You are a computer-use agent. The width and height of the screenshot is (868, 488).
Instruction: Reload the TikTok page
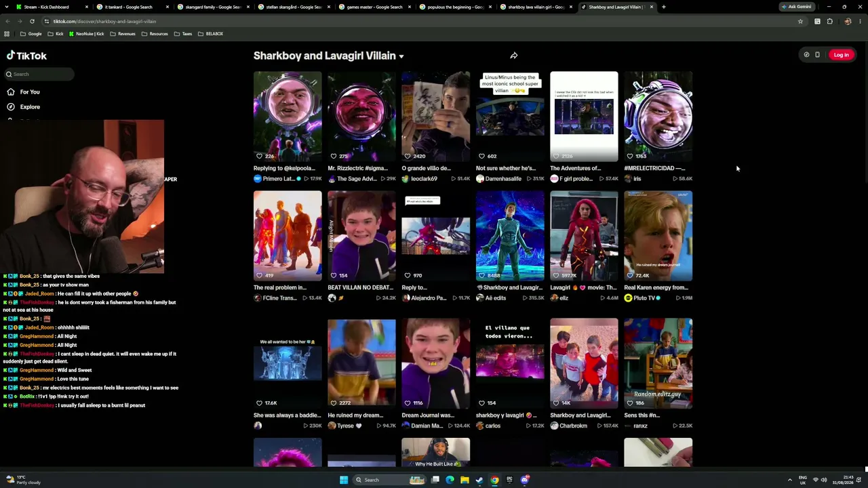pyautogui.click(x=32, y=21)
